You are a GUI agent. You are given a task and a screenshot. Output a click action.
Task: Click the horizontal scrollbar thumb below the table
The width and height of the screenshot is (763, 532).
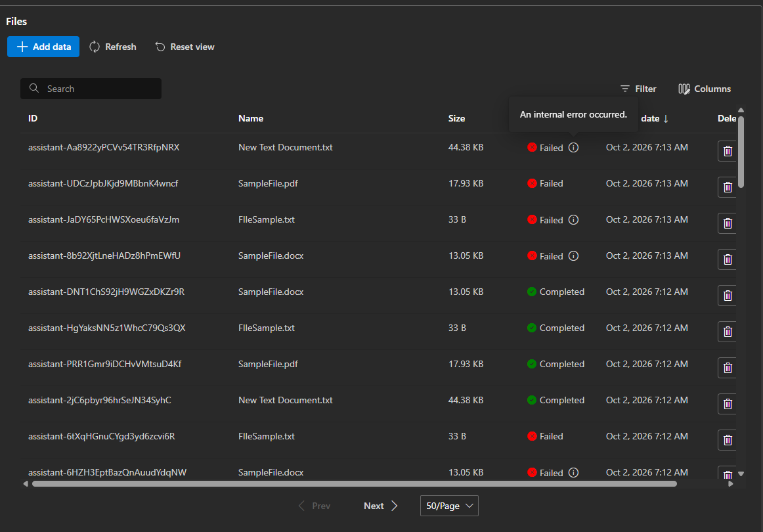click(x=355, y=484)
